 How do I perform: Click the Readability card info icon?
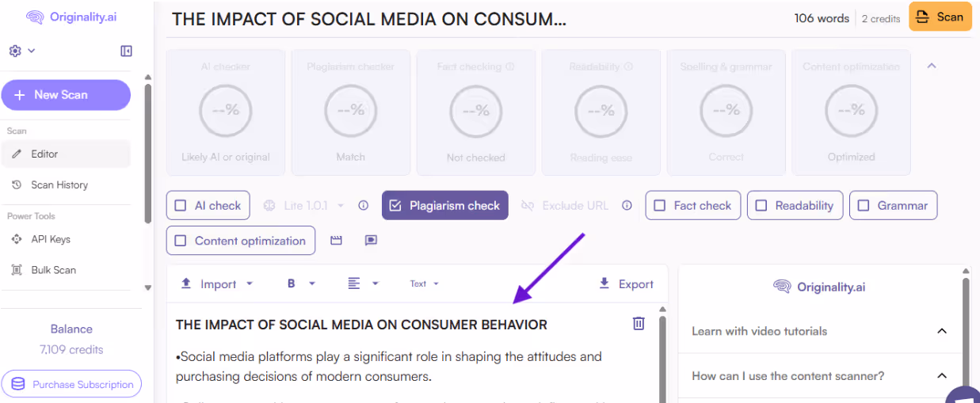tap(627, 67)
